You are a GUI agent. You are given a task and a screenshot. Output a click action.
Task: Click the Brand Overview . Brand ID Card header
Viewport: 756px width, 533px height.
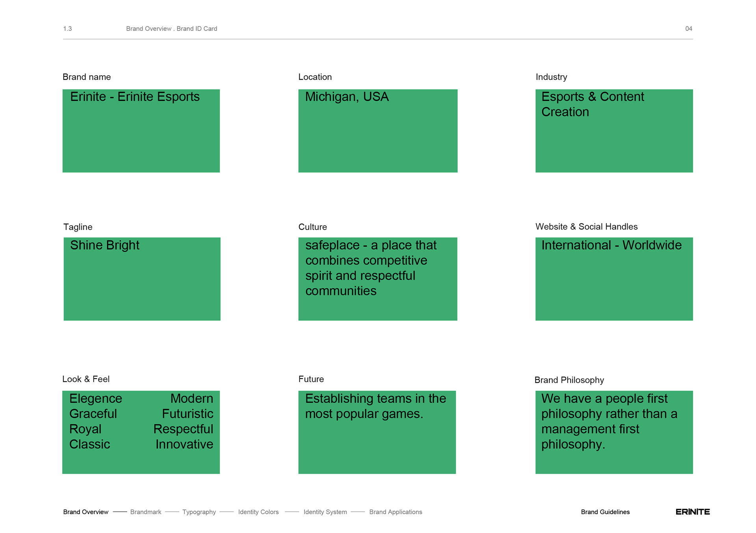click(x=172, y=28)
